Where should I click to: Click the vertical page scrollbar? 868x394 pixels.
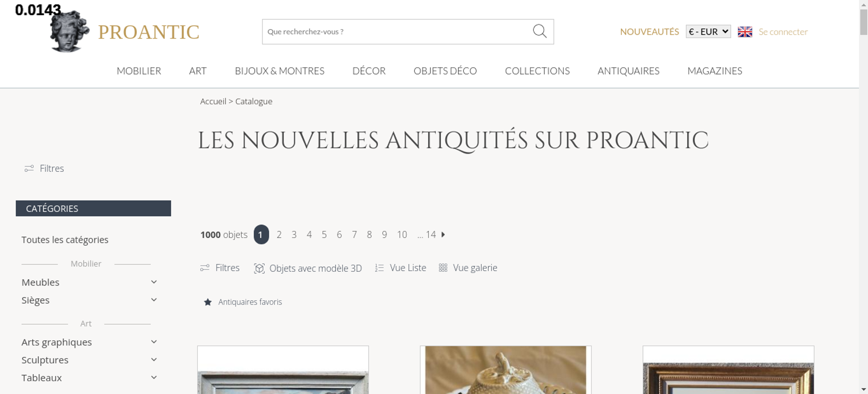(x=864, y=197)
